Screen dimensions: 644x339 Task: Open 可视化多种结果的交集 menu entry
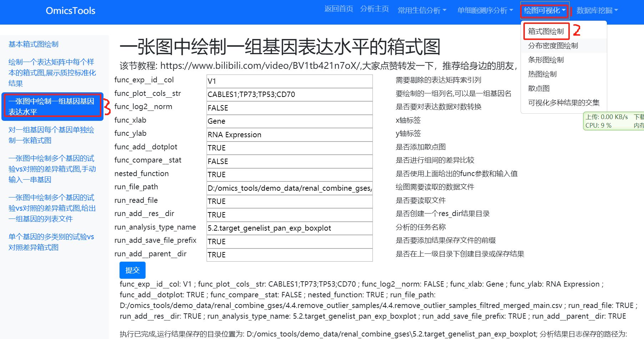pyautogui.click(x=564, y=103)
